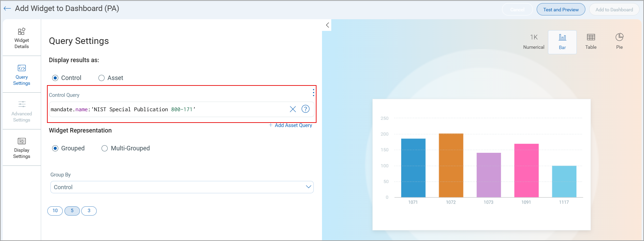Click the light blue 1117 bar

click(x=564, y=182)
